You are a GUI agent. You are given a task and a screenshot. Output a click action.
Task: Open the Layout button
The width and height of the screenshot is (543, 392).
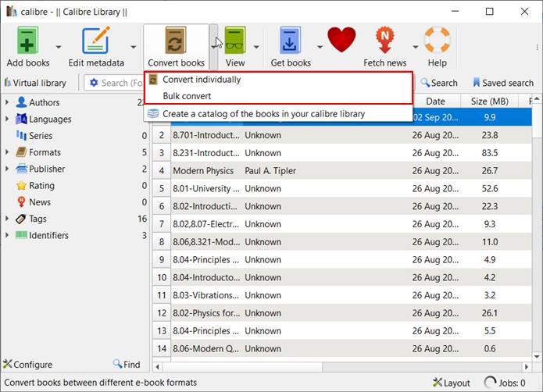(x=452, y=383)
